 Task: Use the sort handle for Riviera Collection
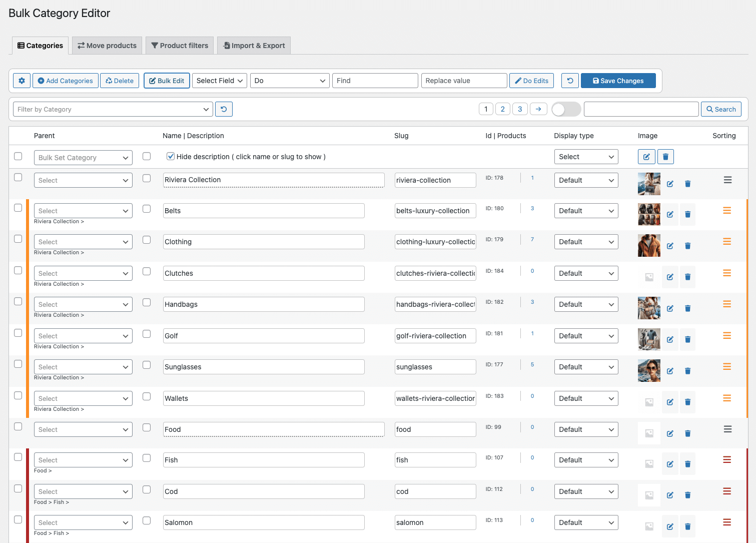727,180
